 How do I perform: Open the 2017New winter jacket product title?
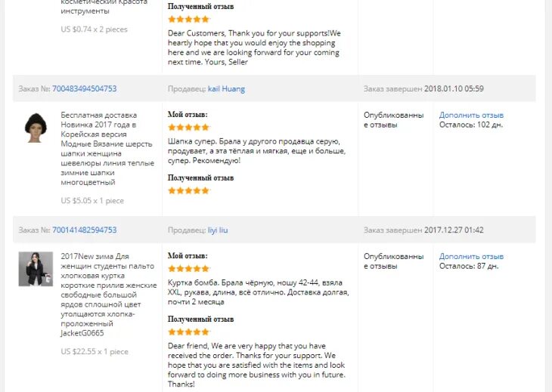(108, 295)
